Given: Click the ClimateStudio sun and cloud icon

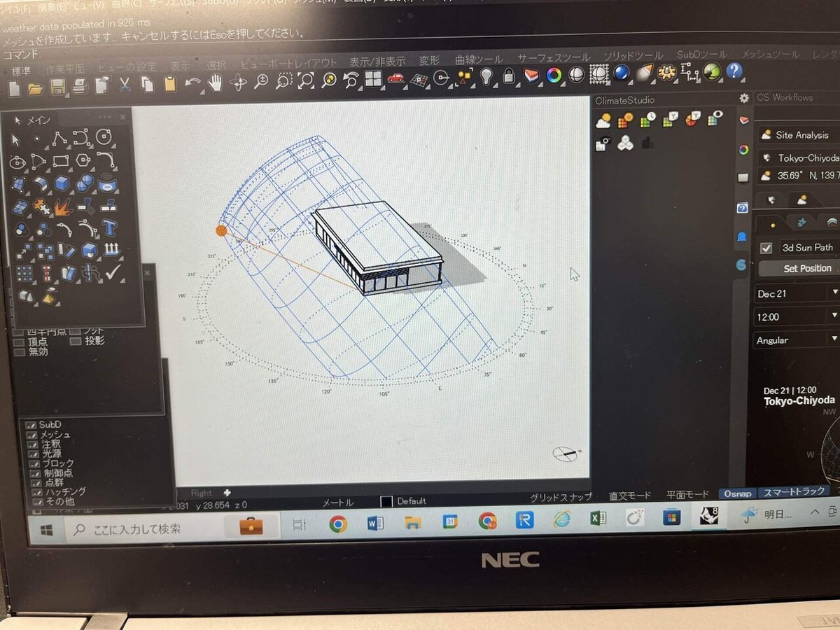Looking at the screenshot, I should click(603, 120).
